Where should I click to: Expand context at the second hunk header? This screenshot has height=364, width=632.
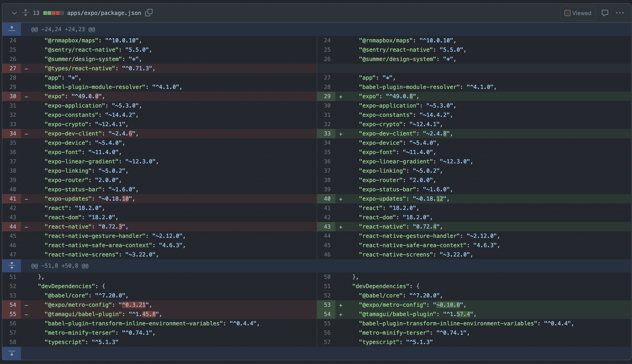11,266
